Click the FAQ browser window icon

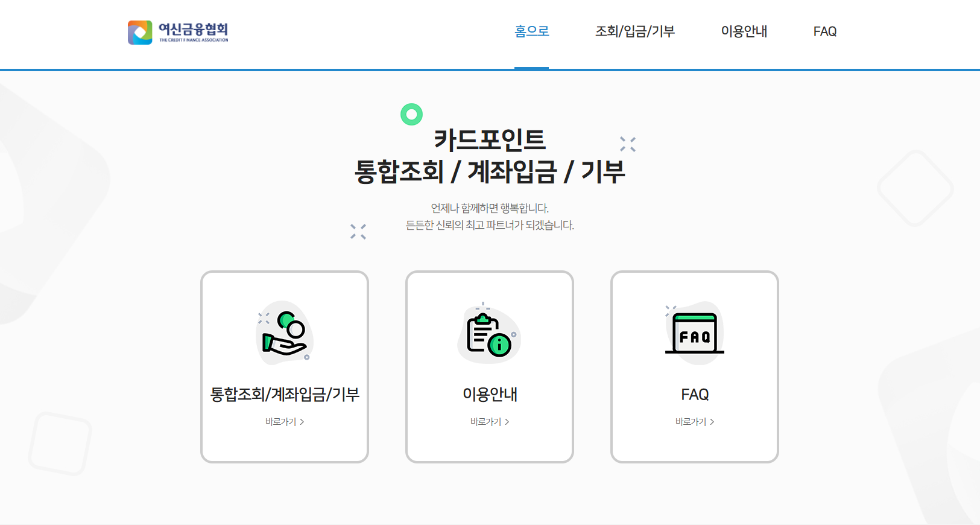(695, 333)
